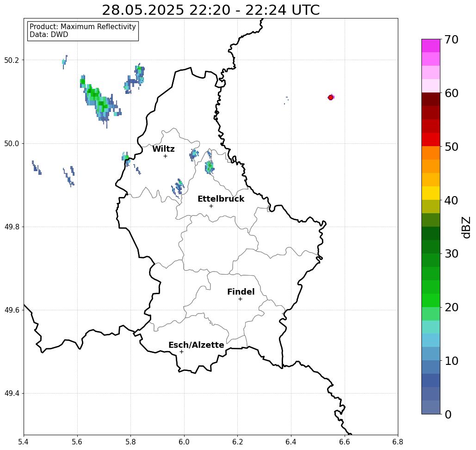Click colorbar tick label 60
476x450 pixels.
click(x=451, y=93)
